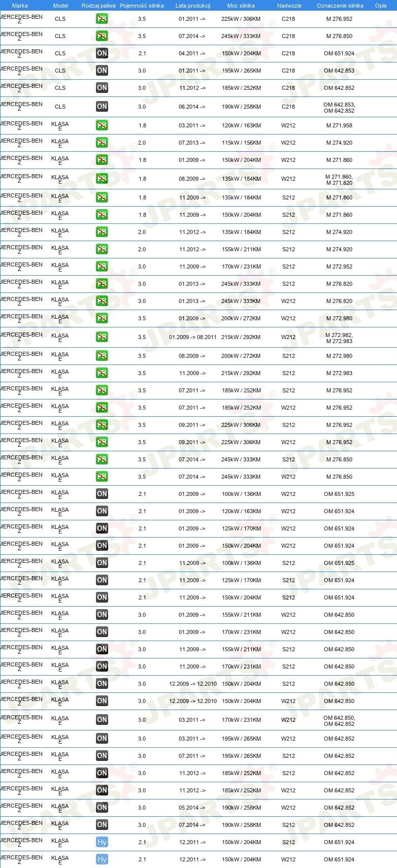Click the cell M 272.982, M 272.983
Viewport: 397px width, 868px height.
pyautogui.click(x=339, y=338)
